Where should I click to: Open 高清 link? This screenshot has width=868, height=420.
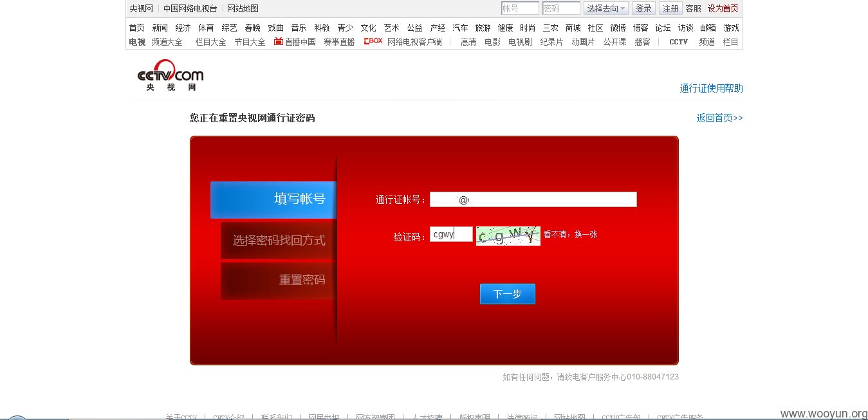click(468, 42)
